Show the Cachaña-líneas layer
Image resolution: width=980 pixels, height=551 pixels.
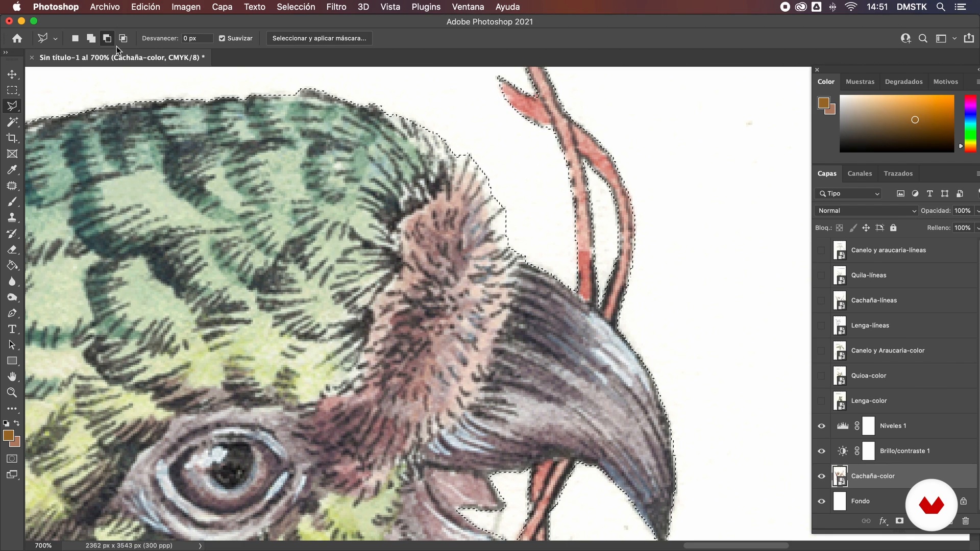[x=821, y=300]
